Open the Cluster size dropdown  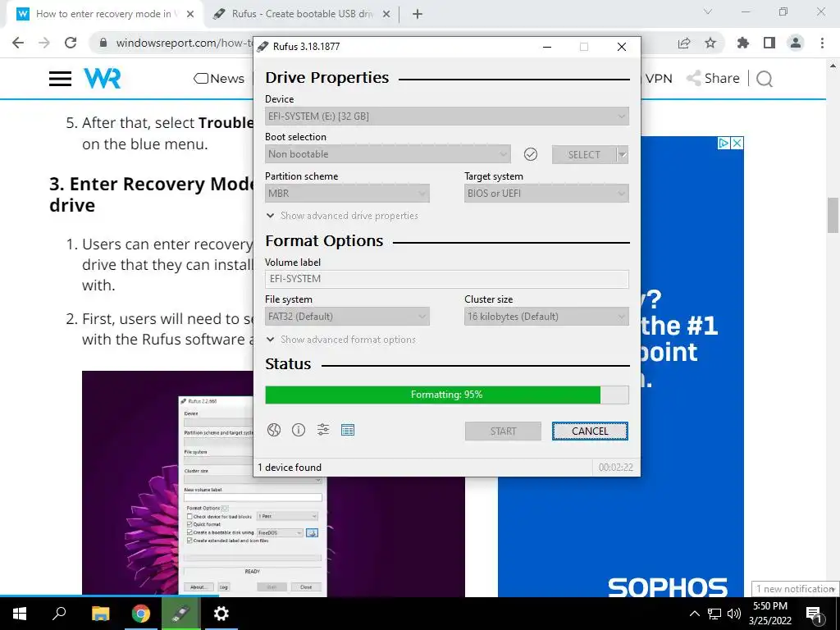point(546,317)
